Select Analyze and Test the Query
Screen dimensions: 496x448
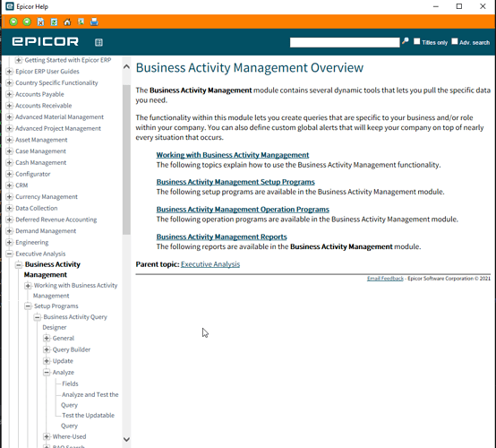coord(90,400)
